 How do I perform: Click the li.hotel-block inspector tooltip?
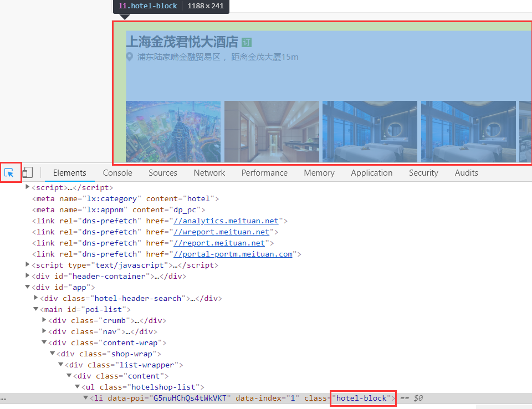tap(171, 6)
